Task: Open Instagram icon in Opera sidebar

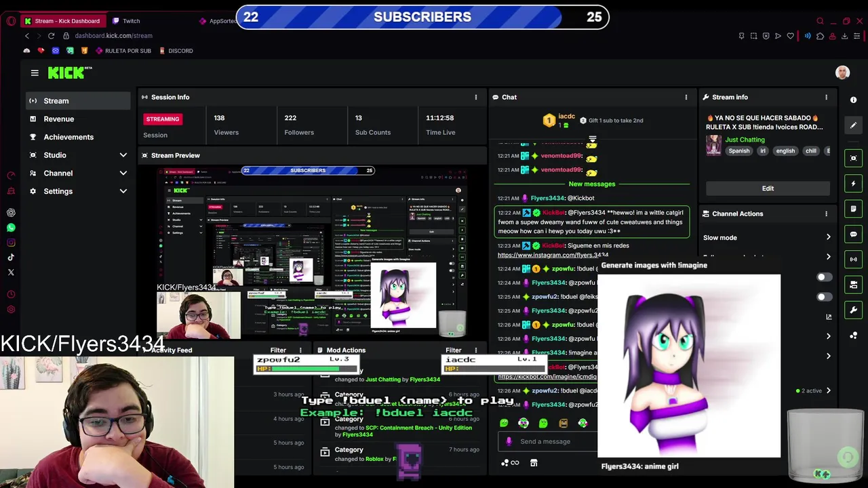Action: tap(11, 242)
